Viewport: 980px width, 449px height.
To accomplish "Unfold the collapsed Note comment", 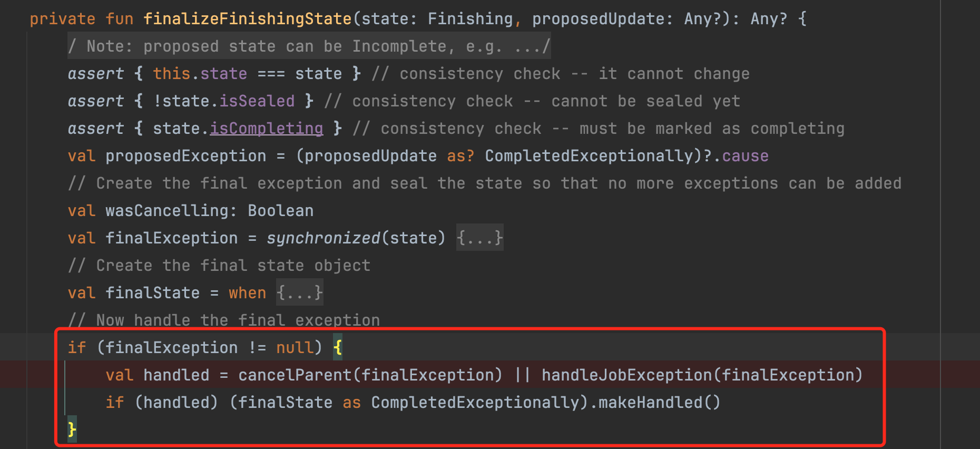I will 309,46.
